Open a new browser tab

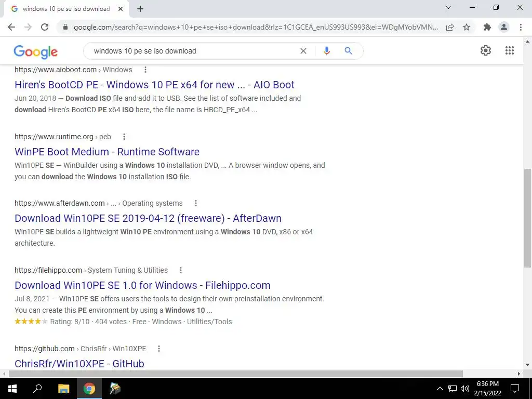pos(140,9)
